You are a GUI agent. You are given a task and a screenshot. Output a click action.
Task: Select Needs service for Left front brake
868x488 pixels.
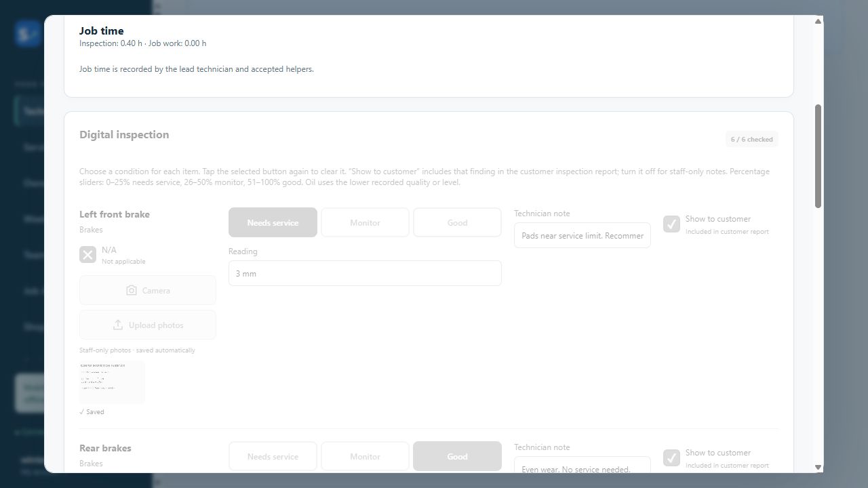[x=273, y=222]
